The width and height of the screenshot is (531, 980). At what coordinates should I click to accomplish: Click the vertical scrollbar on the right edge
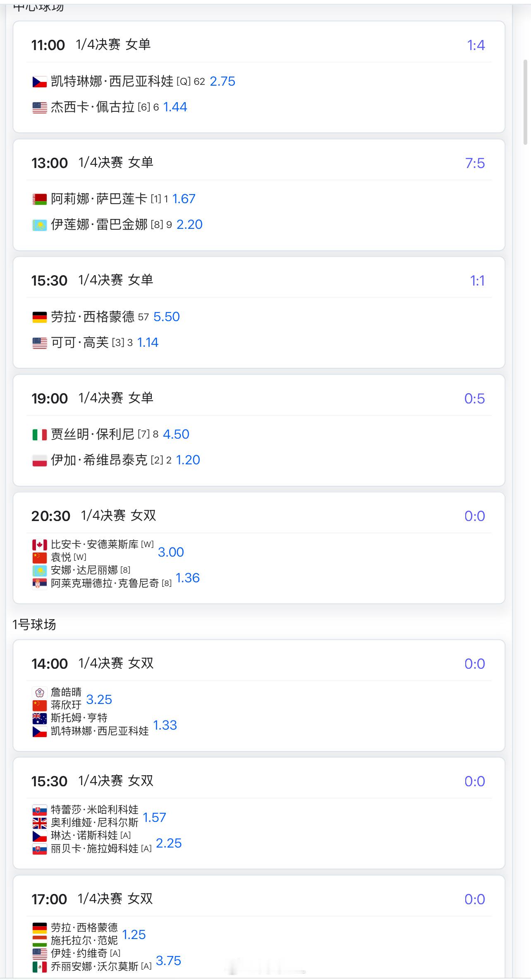tap(526, 102)
